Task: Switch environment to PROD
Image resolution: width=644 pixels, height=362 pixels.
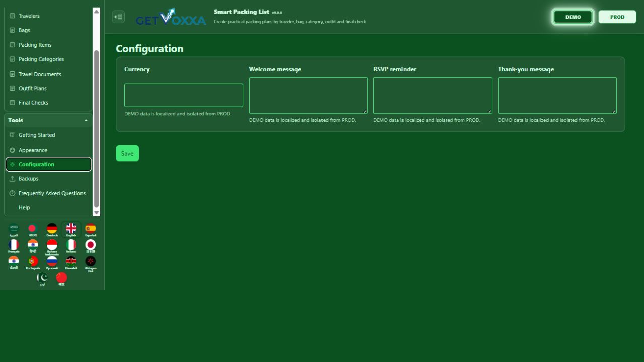Action: click(617, 17)
